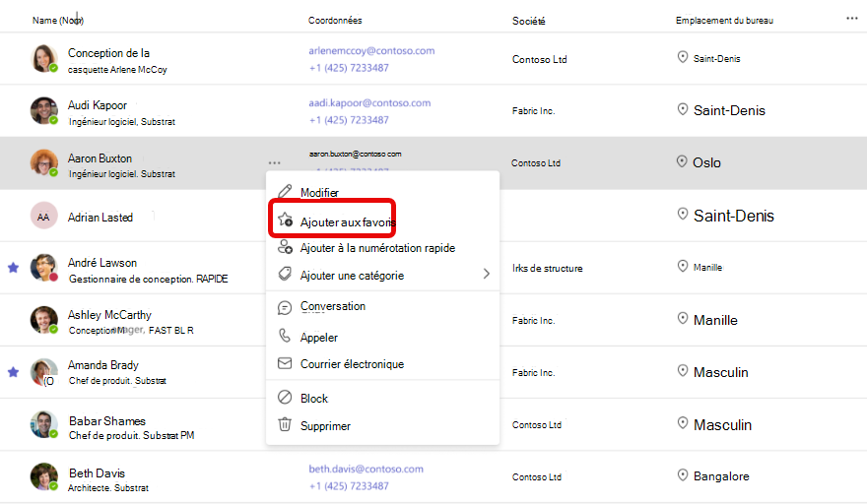Click Irks de structure company cell
This screenshot has height=504, width=867.
tap(548, 268)
